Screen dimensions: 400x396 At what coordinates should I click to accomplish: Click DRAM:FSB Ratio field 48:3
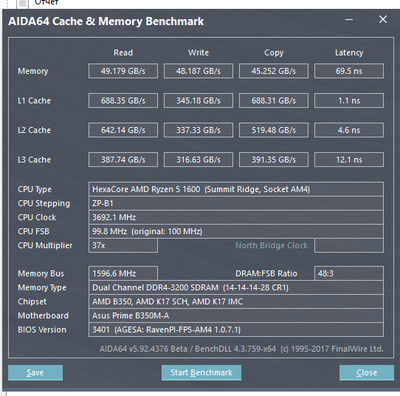pyautogui.click(x=349, y=273)
